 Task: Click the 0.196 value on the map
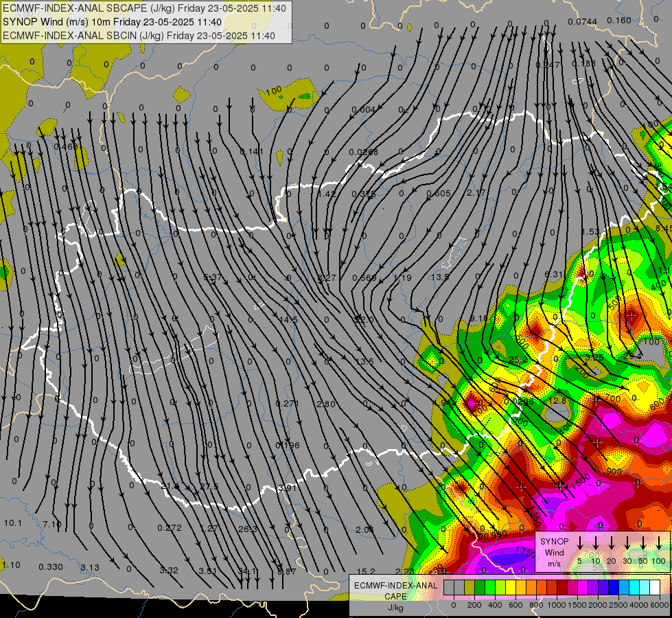tap(288, 445)
